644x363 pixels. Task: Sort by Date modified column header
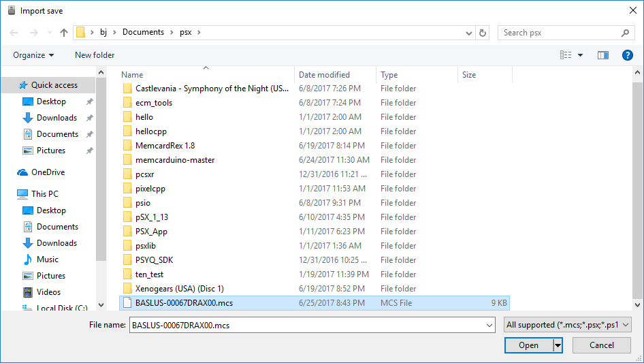(324, 75)
